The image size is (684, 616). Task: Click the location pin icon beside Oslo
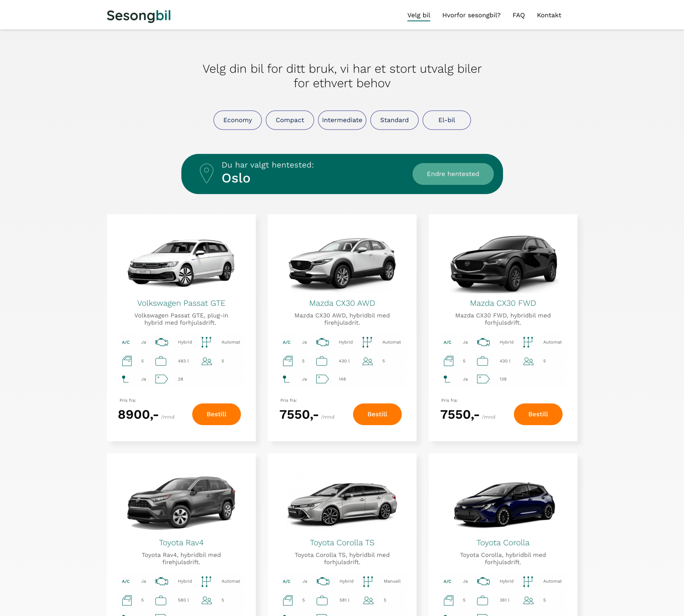207,173
